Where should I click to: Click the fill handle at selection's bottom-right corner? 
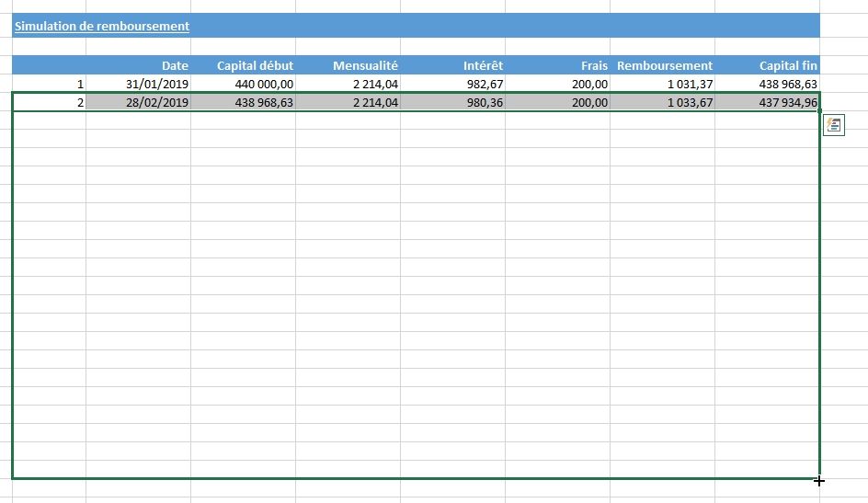tap(819, 479)
